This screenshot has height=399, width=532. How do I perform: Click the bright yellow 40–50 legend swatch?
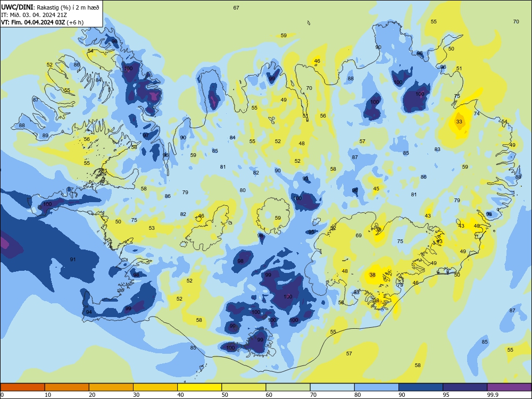pyautogui.click(x=199, y=387)
